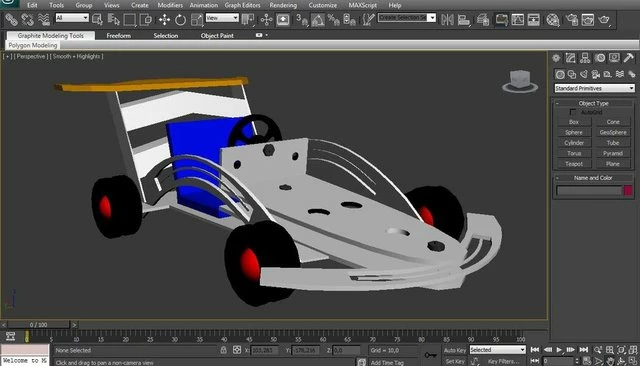640x366 pixels.
Task: Toggle the Window/Crossing selection button
Action: click(x=146, y=19)
